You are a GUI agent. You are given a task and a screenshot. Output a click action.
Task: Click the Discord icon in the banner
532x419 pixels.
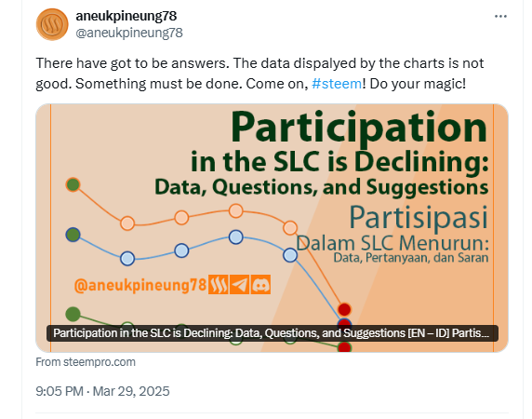point(260,285)
